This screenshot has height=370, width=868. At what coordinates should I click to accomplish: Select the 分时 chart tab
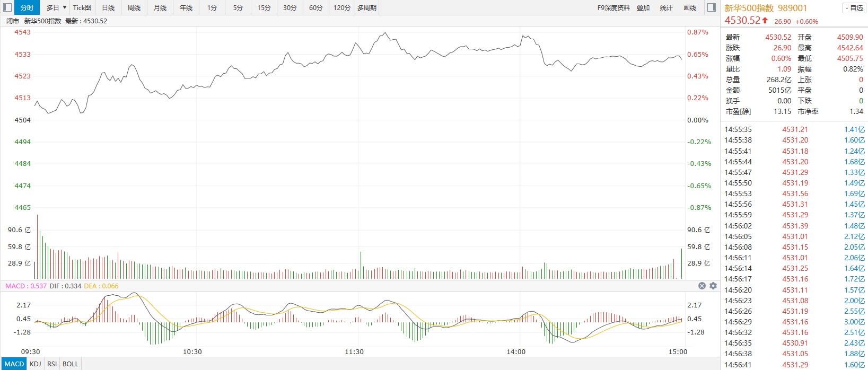click(27, 7)
